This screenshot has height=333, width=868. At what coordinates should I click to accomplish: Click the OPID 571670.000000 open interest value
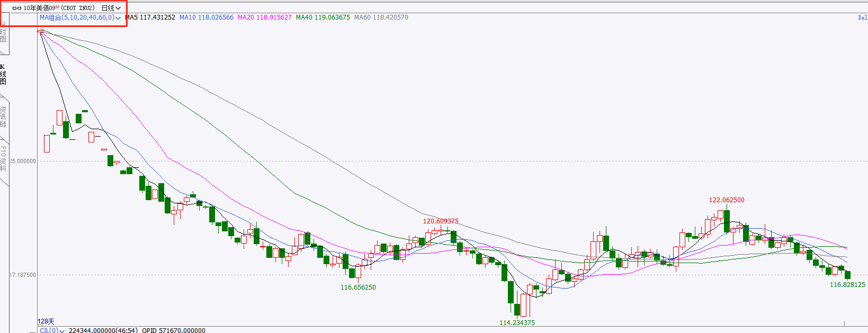click(x=174, y=330)
